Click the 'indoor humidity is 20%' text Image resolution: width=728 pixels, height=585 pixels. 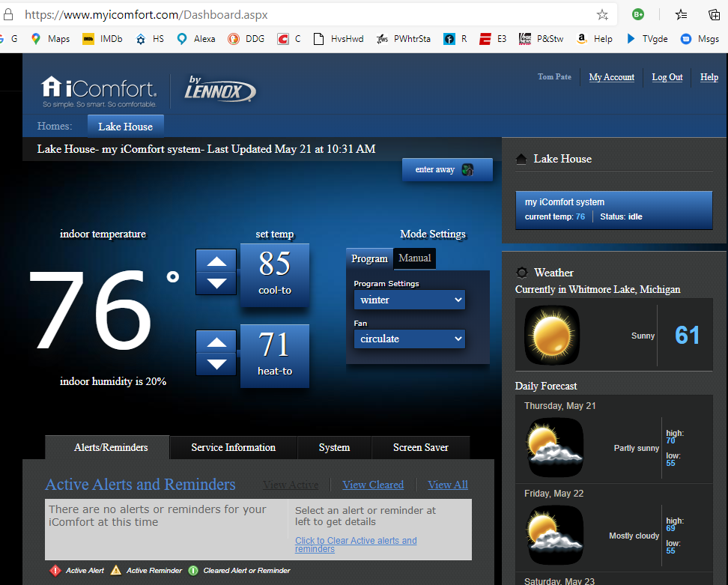[x=113, y=381]
